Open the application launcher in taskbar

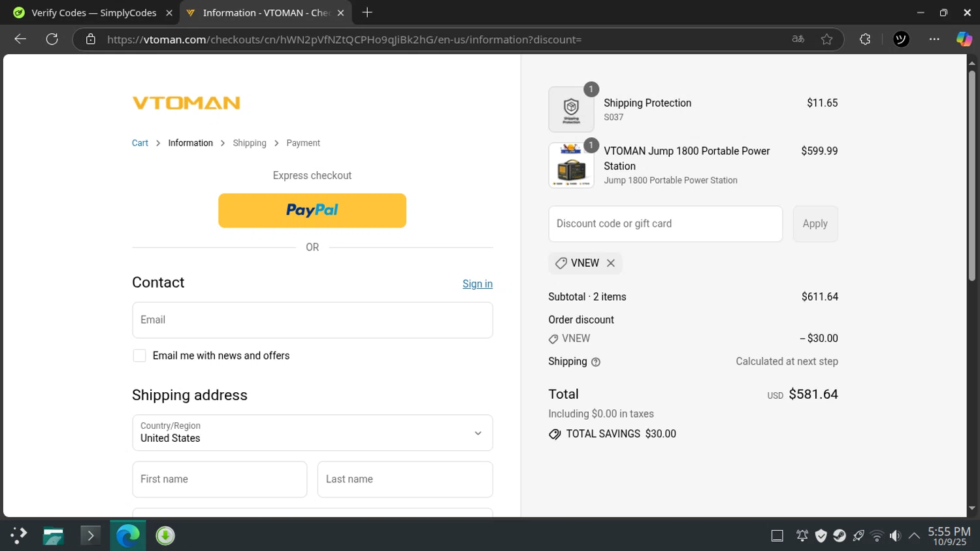point(18,536)
